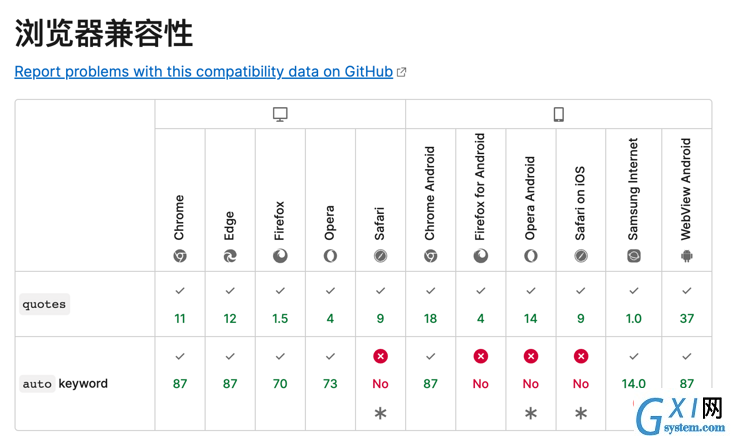
Task: Click the WebView Android robot icon
Action: (x=687, y=256)
